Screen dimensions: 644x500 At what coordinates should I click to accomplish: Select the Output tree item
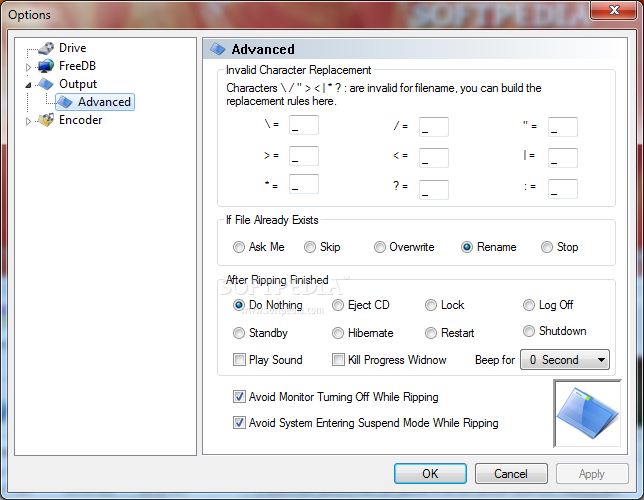tap(78, 84)
